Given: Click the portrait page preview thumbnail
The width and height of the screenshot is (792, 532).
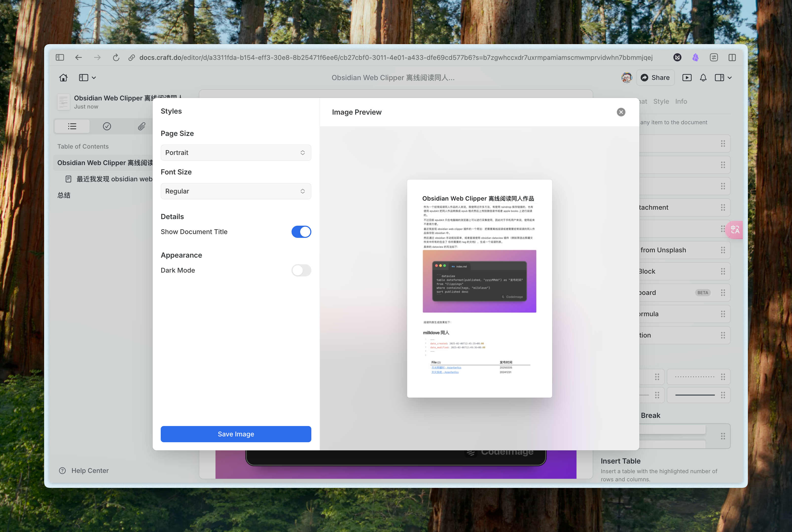Looking at the screenshot, I should pyautogui.click(x=479, y=288).
